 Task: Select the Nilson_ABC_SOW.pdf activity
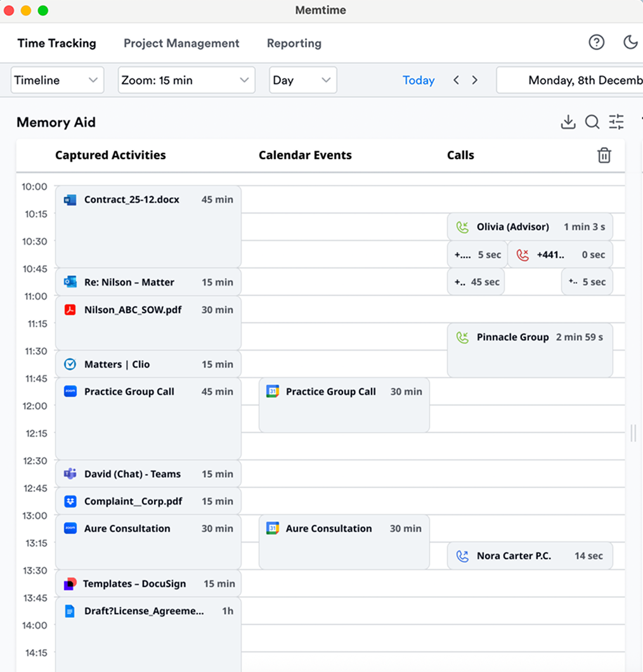pyautogui.click(x=148, y=323)
